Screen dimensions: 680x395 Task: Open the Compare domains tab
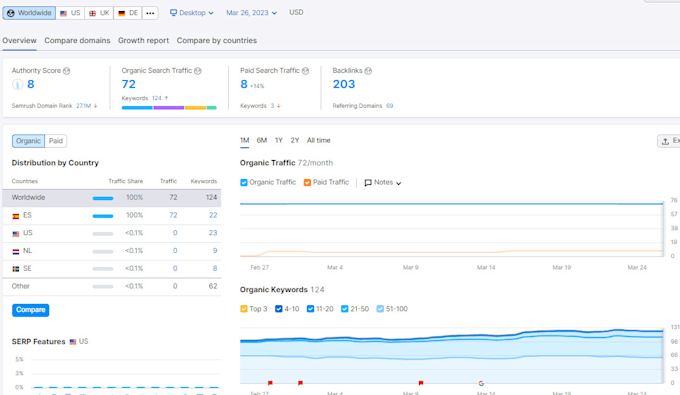pyautogui.click(x=77, y=40)
